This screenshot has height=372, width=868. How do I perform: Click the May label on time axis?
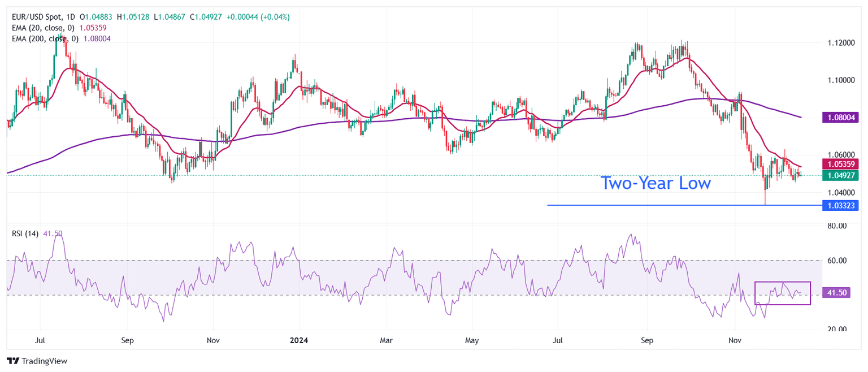pos(472,340)
